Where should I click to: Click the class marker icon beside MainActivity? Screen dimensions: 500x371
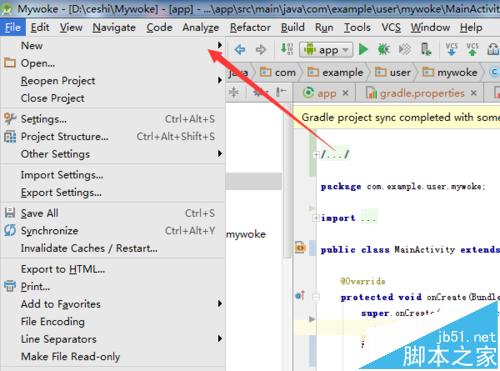click(x=300, y=248)
